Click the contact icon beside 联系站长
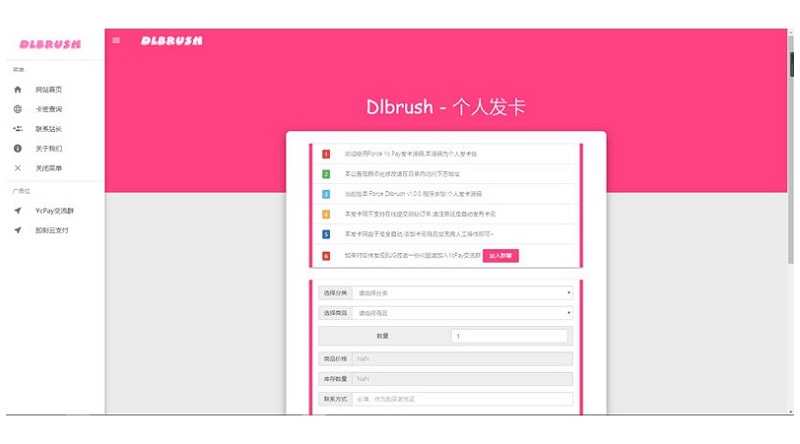 pyautogui.click(x=17, y=129)
